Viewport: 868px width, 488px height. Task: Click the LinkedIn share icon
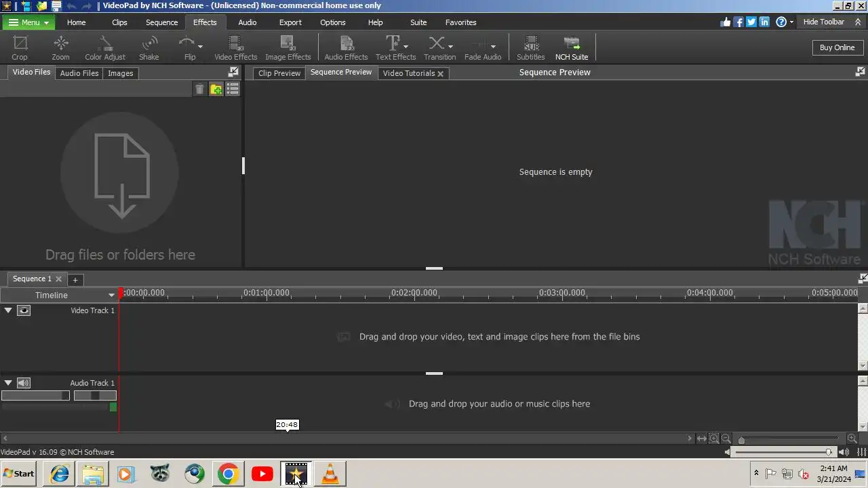764,22
